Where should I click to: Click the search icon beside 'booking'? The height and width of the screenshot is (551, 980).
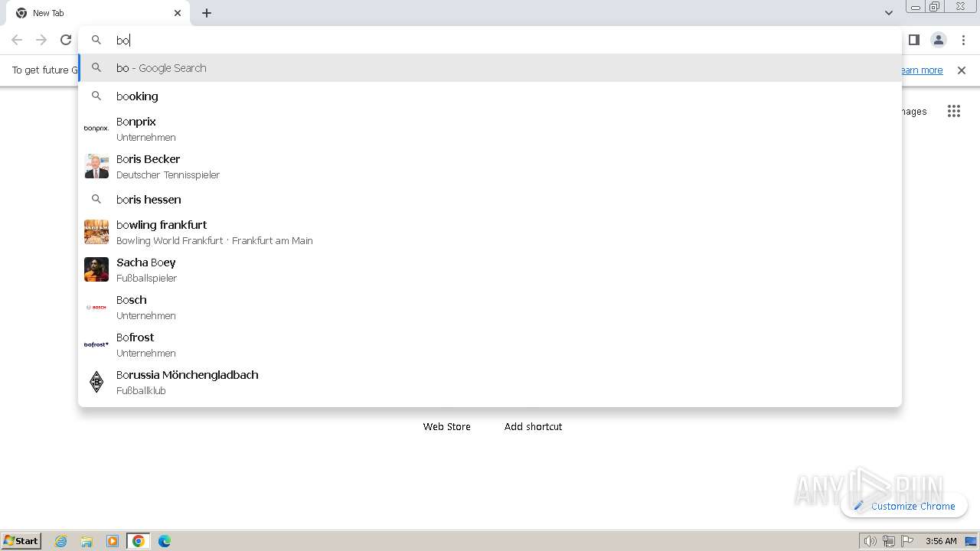click(96, 96)
